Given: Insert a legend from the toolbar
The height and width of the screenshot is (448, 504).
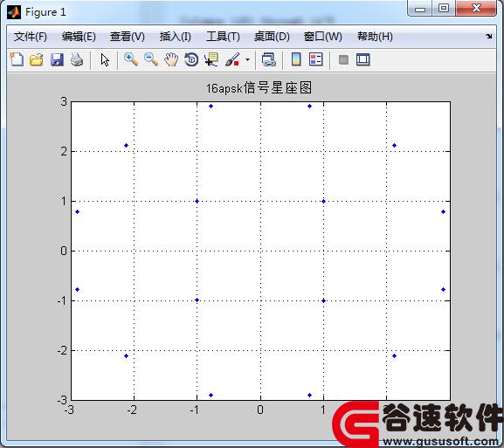Looking at the screenshot, I should [x=315, y=59].
